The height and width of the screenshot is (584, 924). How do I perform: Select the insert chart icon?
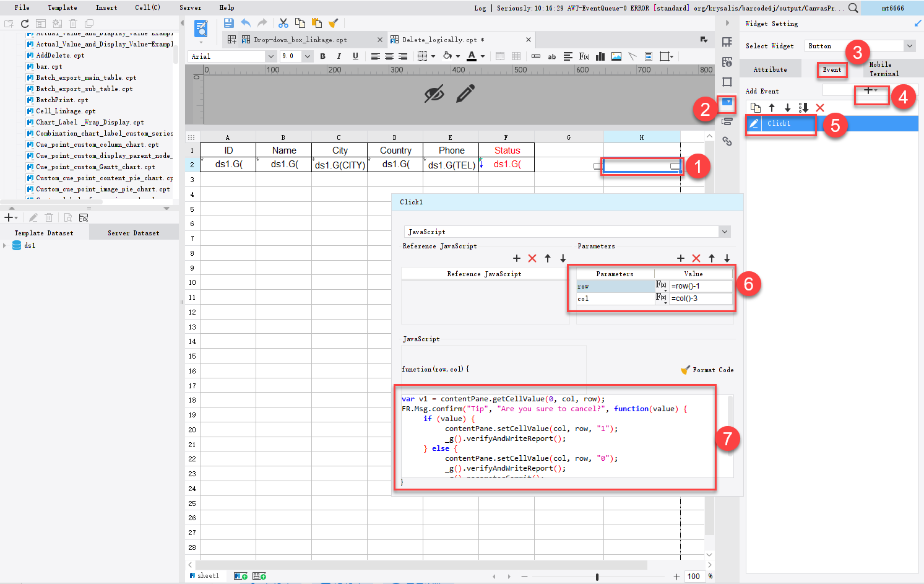click(600, 56)
